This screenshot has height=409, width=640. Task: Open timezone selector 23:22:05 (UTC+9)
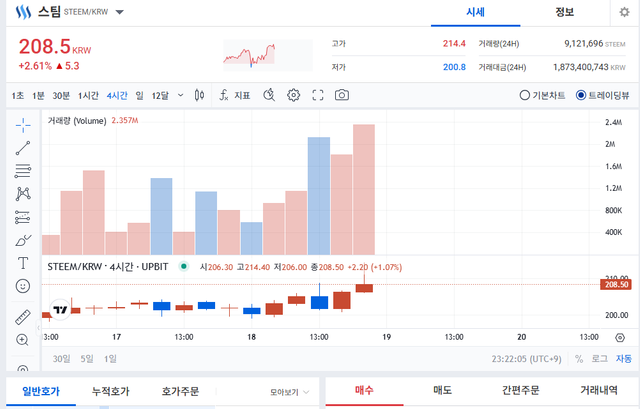tap(527, 359)
